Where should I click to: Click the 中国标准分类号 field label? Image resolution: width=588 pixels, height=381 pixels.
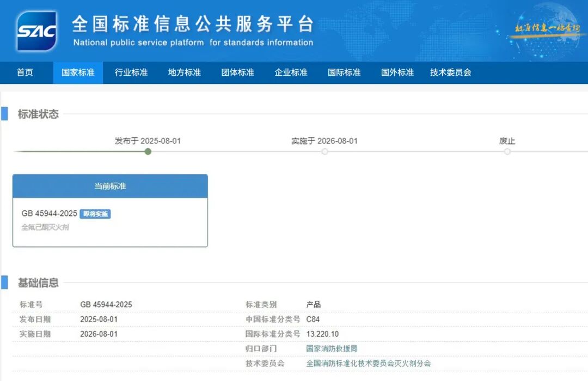pyautogui.click(x=273, y=319)
